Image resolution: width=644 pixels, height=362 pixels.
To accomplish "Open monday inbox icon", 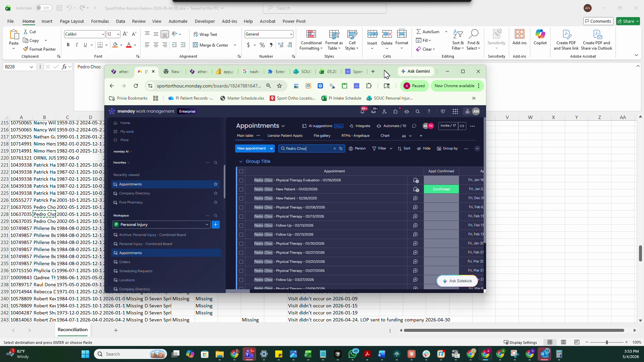I will pyautogui.click(x=373, y=111).
